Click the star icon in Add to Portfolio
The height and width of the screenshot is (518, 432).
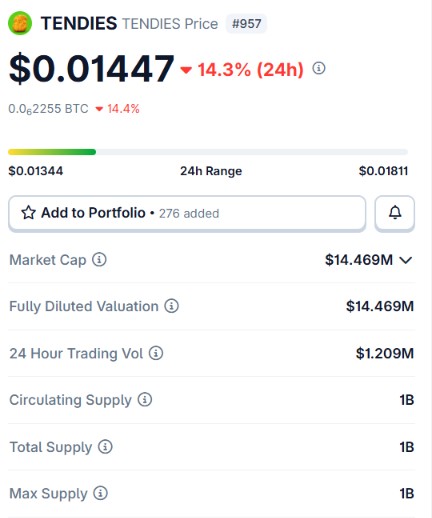click(28, 213)
